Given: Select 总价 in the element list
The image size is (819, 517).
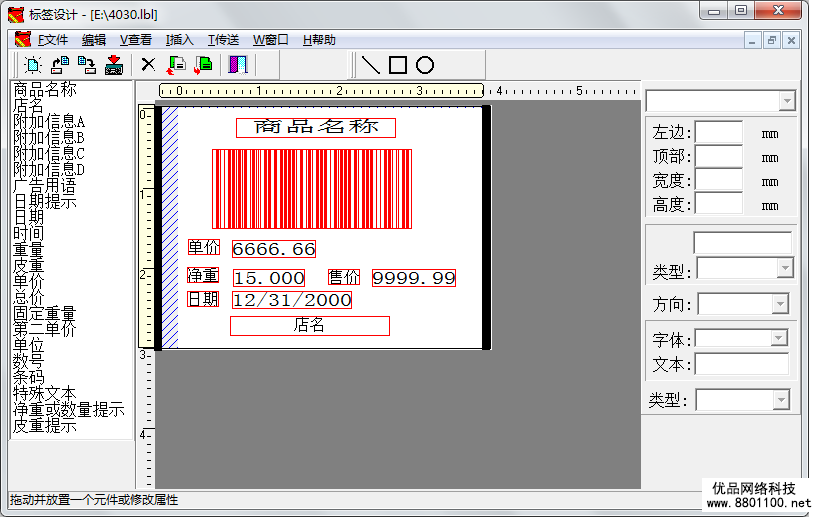Looking at the screenshot, I should point(28,297).
